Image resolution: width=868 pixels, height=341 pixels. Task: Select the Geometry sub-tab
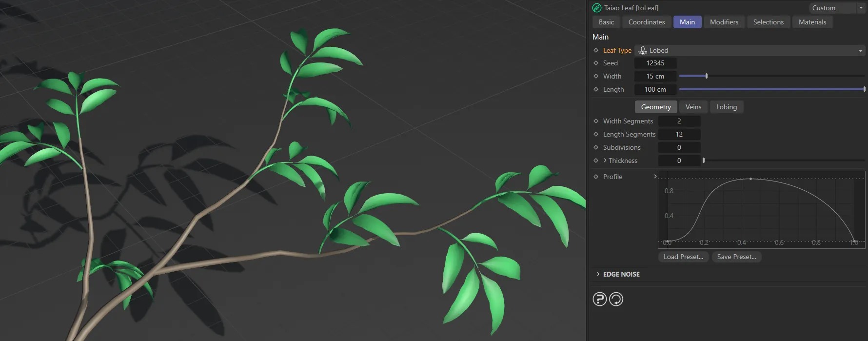click(x=656, y=107)
